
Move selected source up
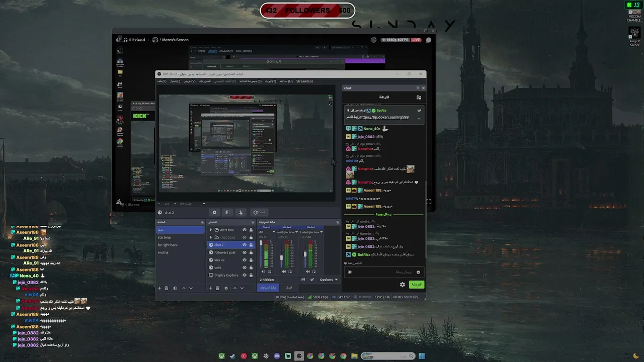(x=234, y=288)
